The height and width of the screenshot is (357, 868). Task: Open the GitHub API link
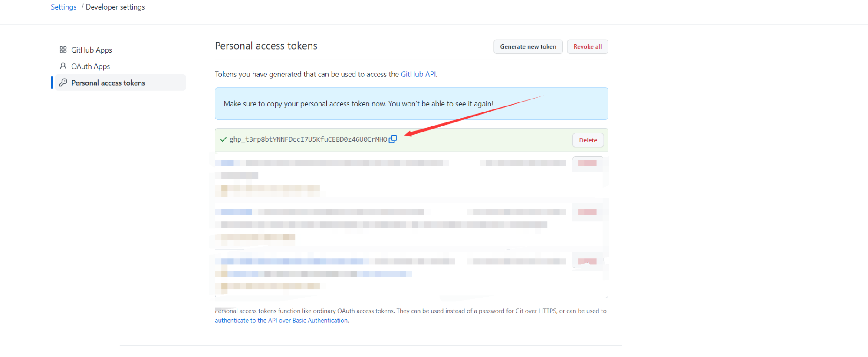[x=418, y=74]
